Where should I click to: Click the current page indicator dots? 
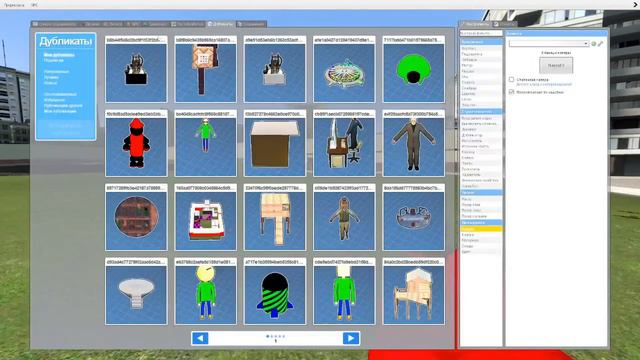tap(276, 336)
